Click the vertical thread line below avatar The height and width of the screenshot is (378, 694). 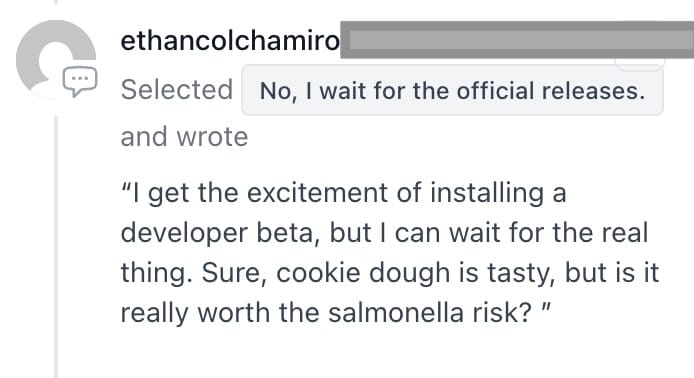(x=56, y=247)
